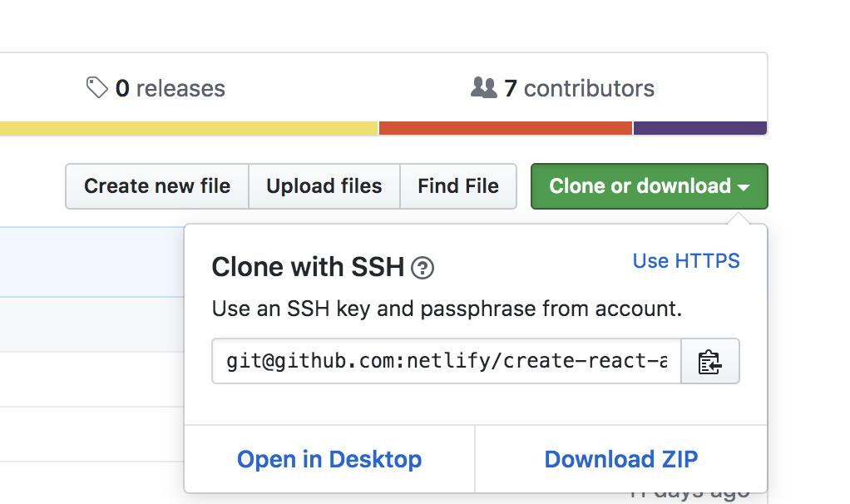This screenshot has height=504, width=850.
Task: Select the orange language bar segment
Action: click(x=505, y=128)
